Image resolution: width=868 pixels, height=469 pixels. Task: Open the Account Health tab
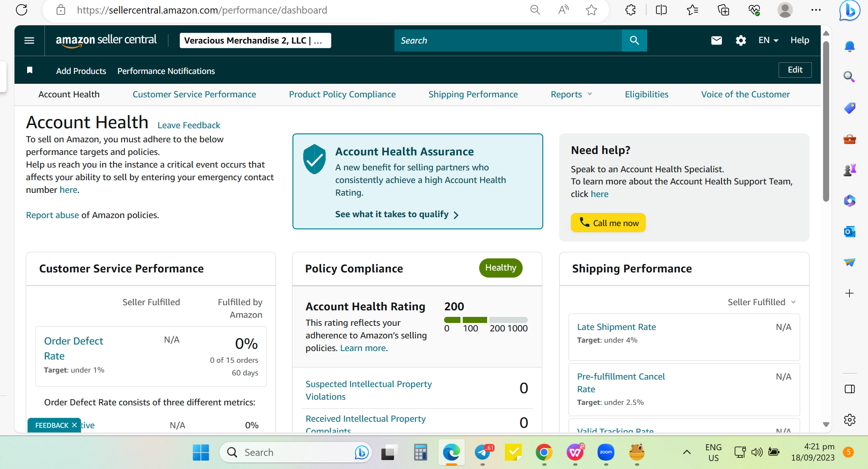[69, 95]
